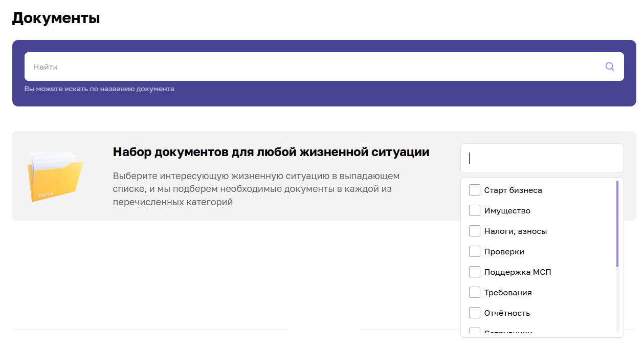Tick the Имущество checkbox

tap(475, 210)
